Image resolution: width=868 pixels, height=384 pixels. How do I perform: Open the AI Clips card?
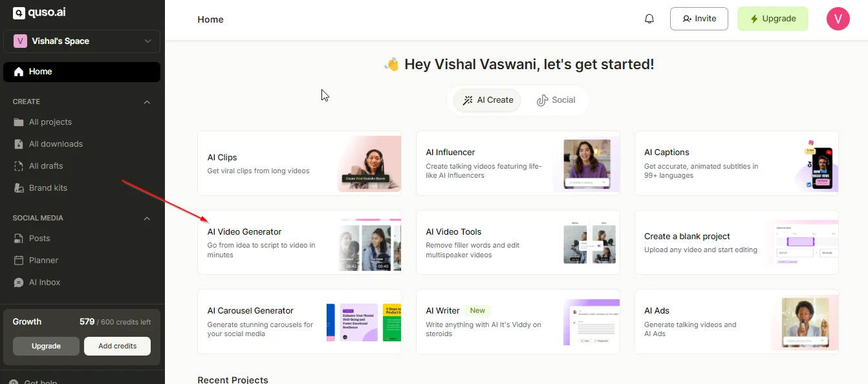pyautogui.click(x=299, y=164)
